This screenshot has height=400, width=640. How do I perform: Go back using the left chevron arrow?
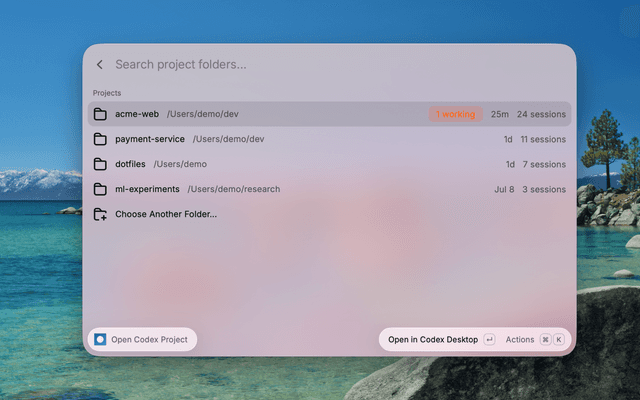[x=100, y=64]
